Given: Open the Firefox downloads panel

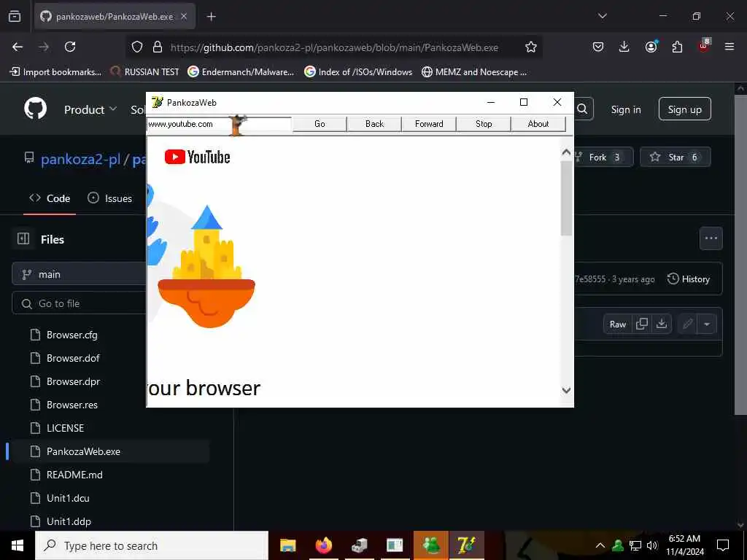Looking at the screenshot, I should coord(624,47).
